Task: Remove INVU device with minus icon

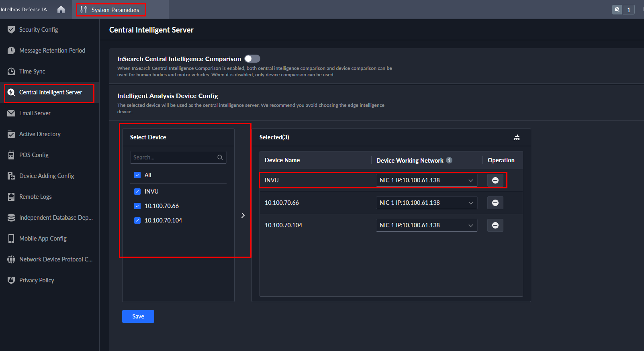Action: click(495, 180)
